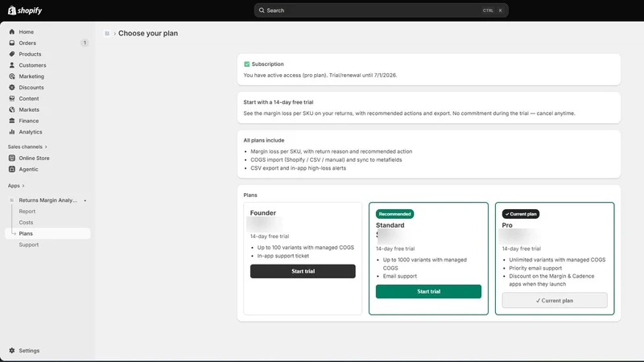Open the Online Store channel
The width and height of the screenshot is (644, 362).
[34, 158]
